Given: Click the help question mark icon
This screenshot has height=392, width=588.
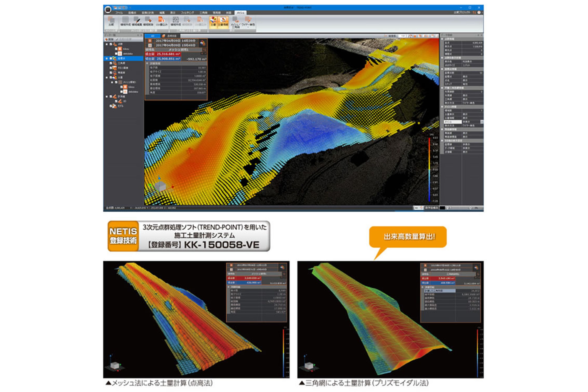Looking at the screenshot, I should coord(479,12).
